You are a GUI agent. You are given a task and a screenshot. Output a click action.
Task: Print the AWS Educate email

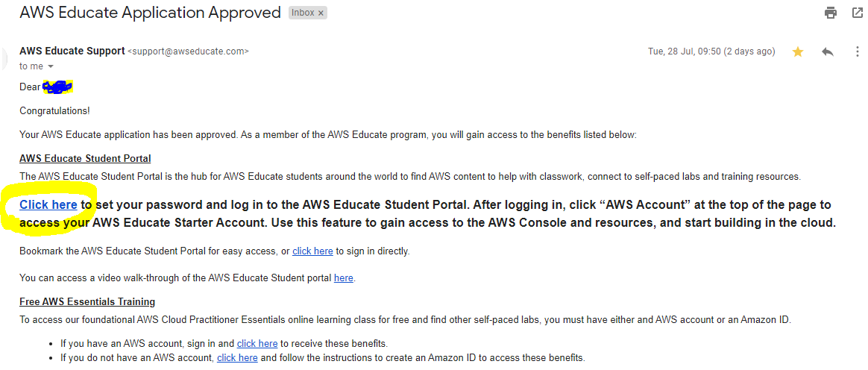831,13
